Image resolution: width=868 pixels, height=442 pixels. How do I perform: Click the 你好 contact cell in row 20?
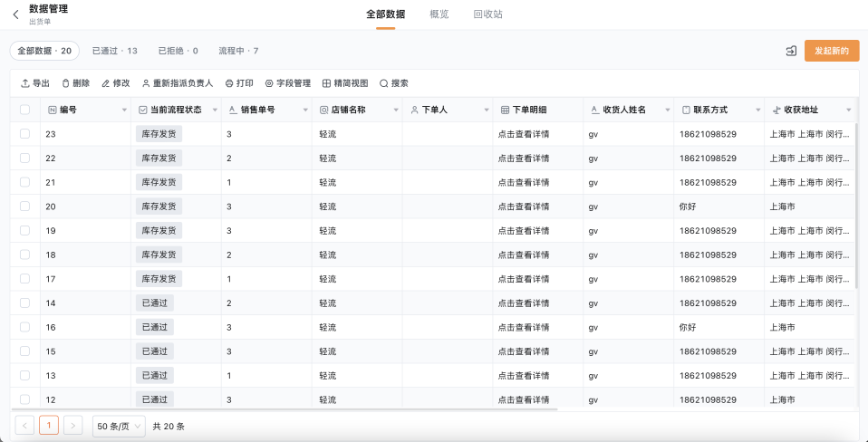pos(688,207)
